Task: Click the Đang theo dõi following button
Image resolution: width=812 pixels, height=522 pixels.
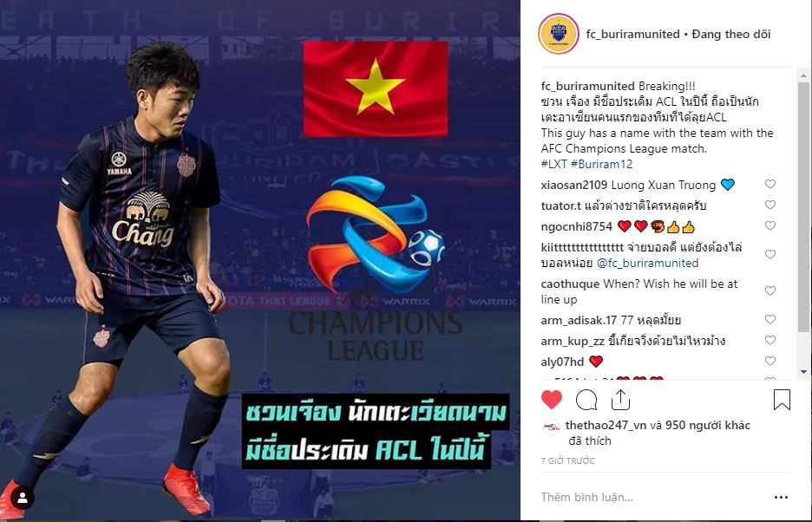Action: [x=731, y=34]
